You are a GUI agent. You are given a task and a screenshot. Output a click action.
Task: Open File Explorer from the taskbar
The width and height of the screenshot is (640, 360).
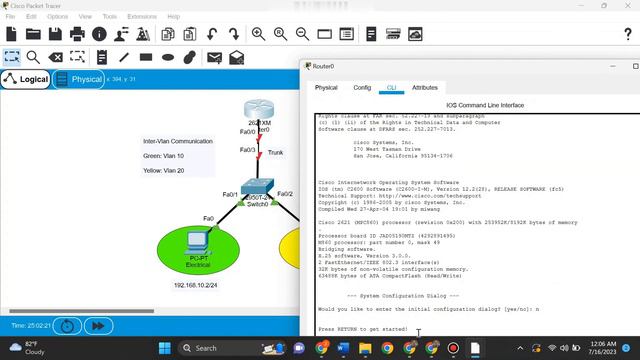click(365, 348)
